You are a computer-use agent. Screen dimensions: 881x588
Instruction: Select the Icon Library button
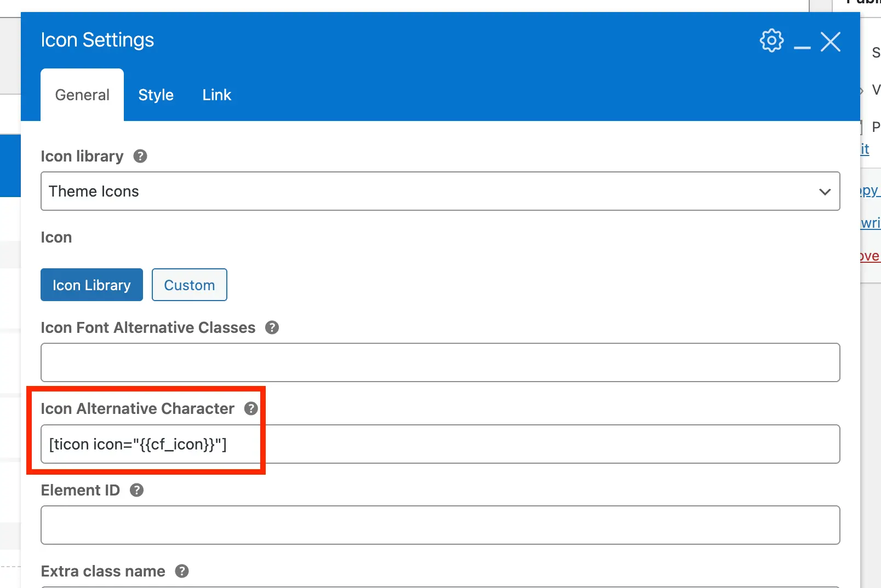point(91,285)
